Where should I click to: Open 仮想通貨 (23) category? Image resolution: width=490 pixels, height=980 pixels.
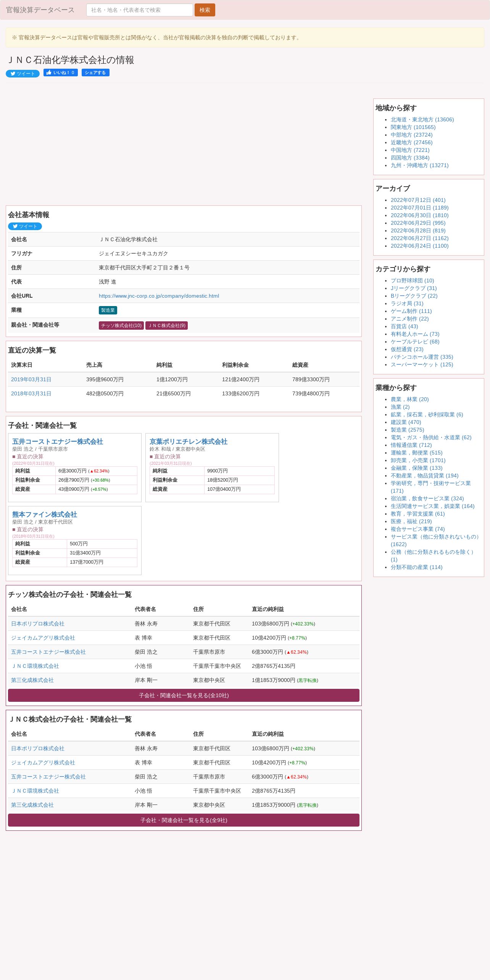point(407,349)
